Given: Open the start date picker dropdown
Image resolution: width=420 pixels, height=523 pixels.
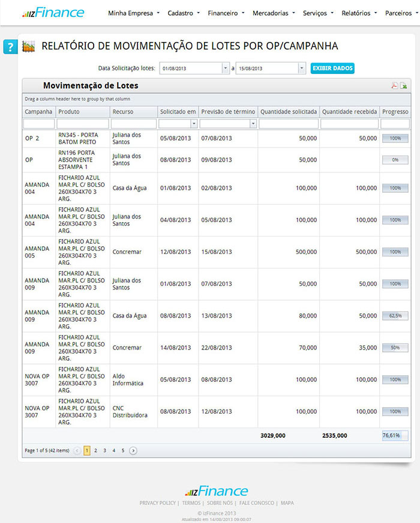Looking at the screenshot, I should click(x=225, y=68).
